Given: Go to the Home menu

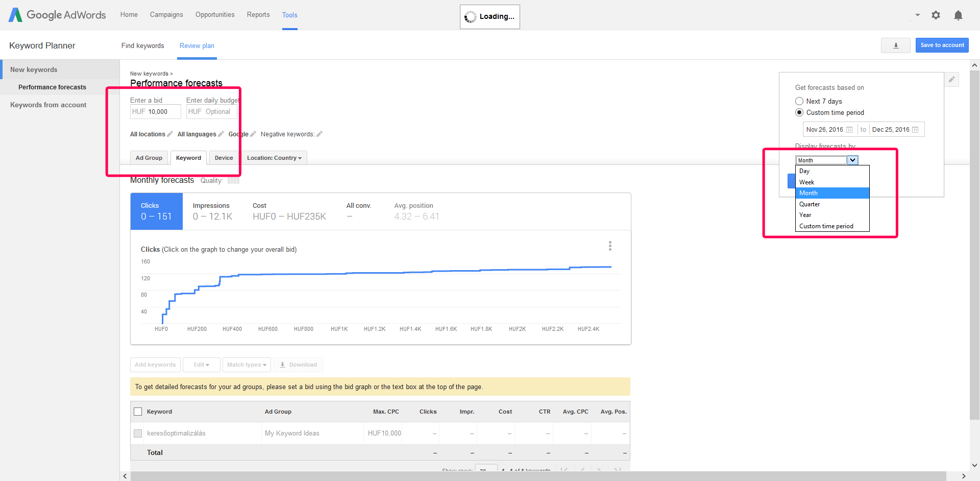Looking at the screenshot, I should (129, 15).
